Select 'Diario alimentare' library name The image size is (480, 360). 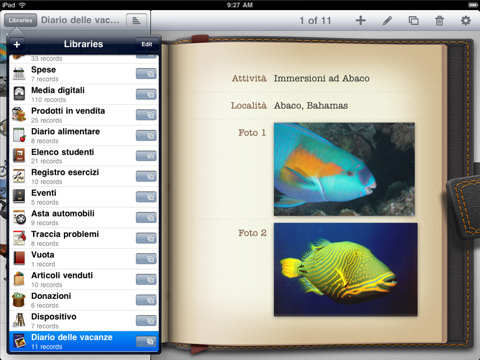[x=65, y=131]
